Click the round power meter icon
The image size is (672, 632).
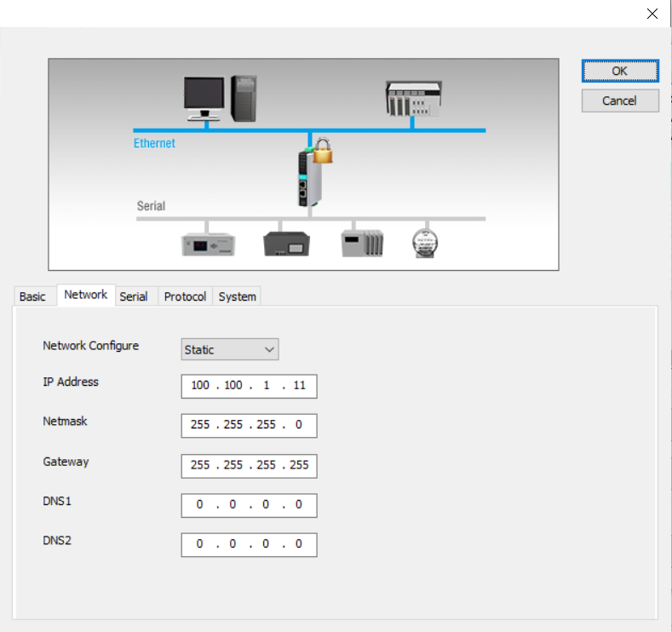pyautogui.click(x=425, y=244)
